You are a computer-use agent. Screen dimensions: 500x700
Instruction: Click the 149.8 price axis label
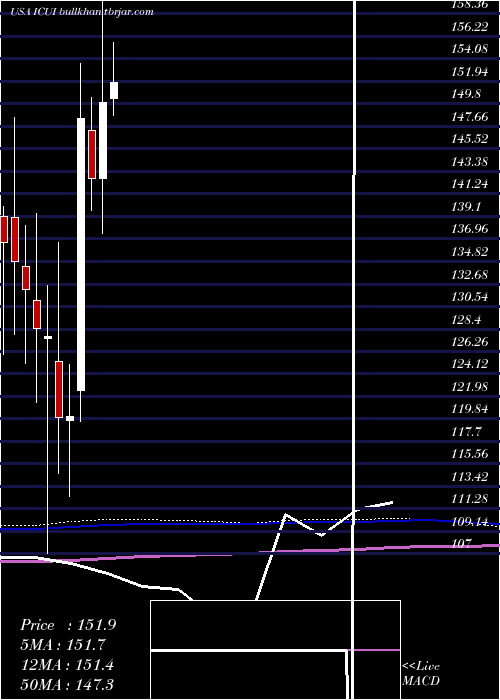(466, 94)
